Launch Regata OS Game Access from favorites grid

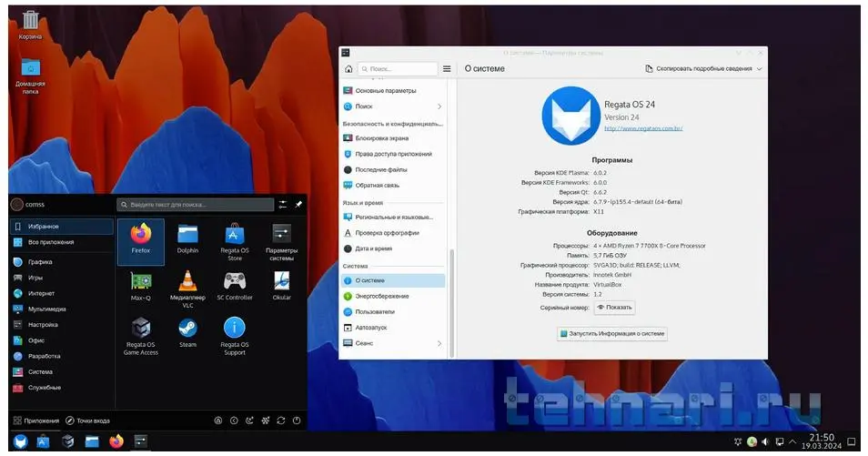click(141, 336)
